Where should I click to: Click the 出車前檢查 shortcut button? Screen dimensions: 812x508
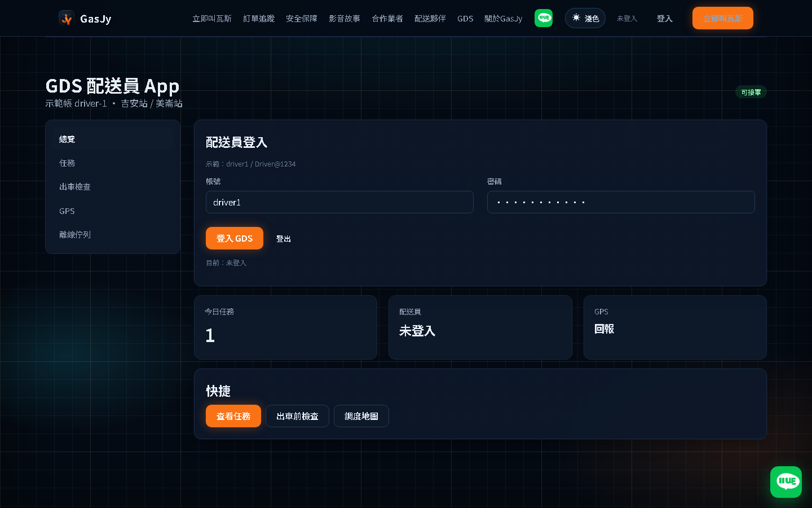(297, 416)
